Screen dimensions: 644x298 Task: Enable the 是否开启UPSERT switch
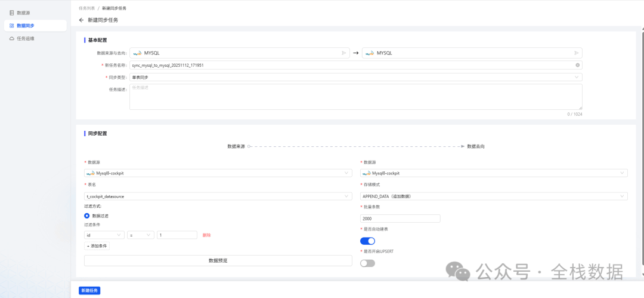tap(367, 263)
